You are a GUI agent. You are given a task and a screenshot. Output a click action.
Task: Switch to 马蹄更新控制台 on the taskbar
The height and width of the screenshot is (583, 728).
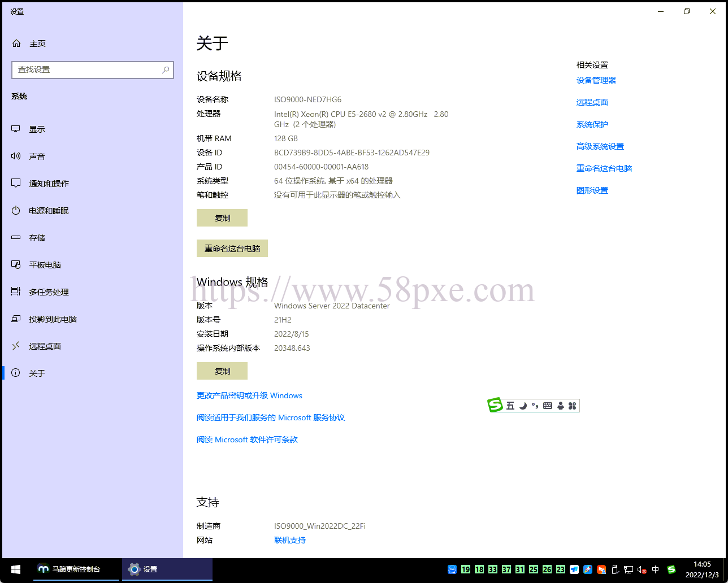77,569
